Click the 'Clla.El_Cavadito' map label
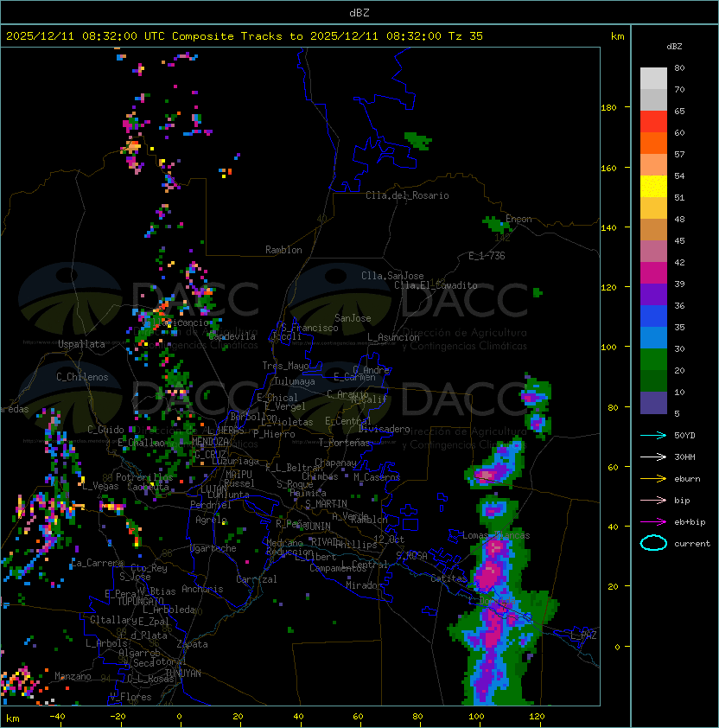Screen dimensions: 719x728 click(x=436, y=285)
